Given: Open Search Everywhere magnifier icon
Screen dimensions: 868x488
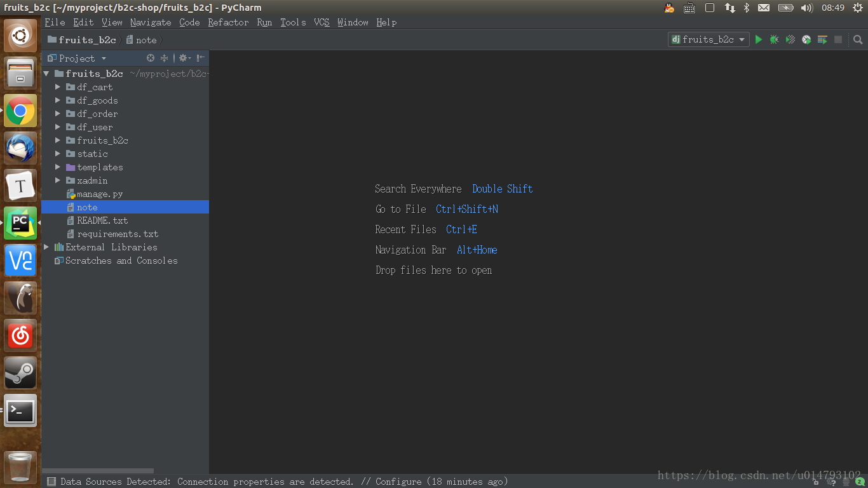Looking at the screenshot, I should (858, 39).
